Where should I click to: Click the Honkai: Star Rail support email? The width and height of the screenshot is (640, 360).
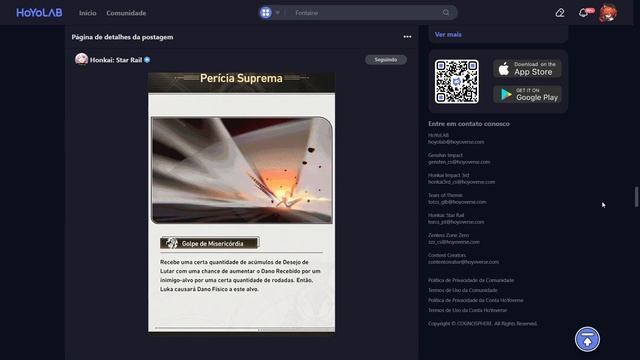(x=456, y=222)
